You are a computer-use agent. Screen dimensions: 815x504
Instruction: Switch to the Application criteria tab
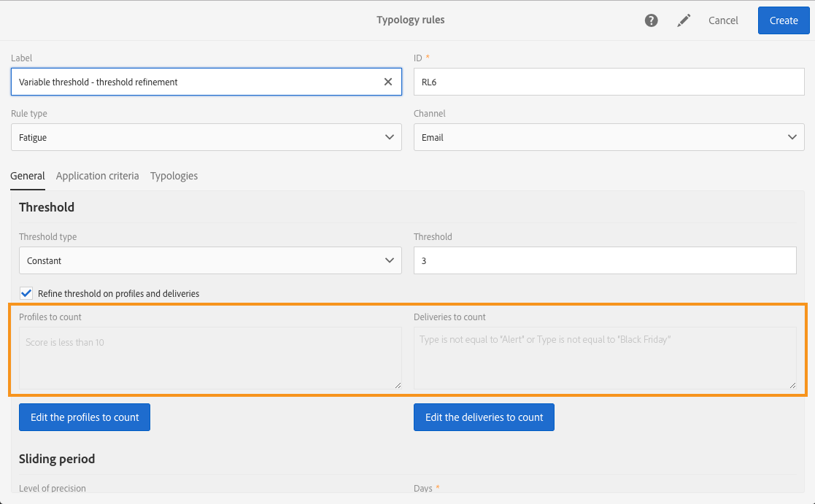pos(97,176)
